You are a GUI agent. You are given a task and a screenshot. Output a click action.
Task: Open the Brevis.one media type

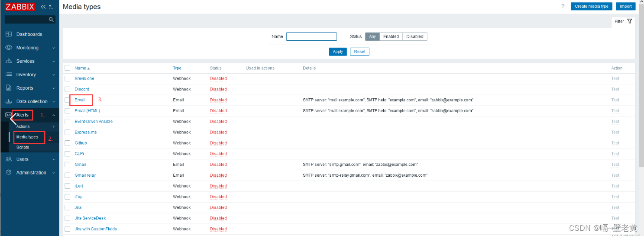click(84, 78)
